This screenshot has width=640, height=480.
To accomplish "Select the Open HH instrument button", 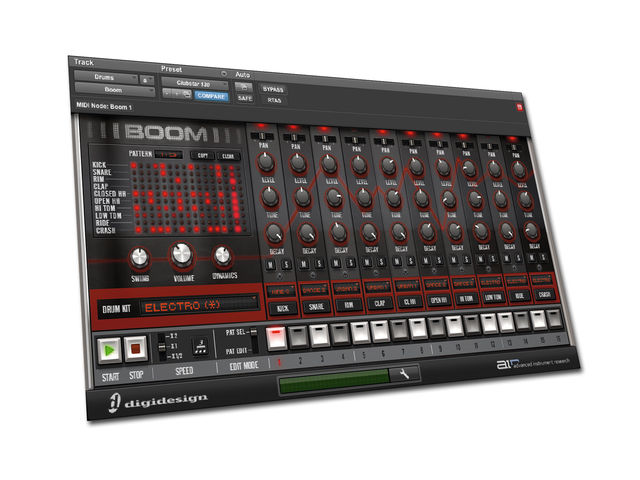I will tap(438, 300).
